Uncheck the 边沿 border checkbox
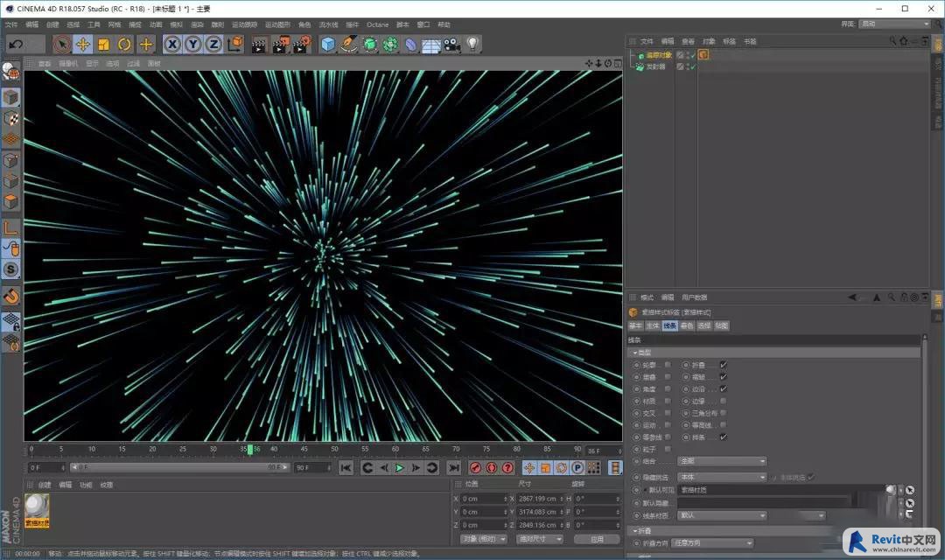The height and width of the screenshot is (560, 945). [724, 388]
